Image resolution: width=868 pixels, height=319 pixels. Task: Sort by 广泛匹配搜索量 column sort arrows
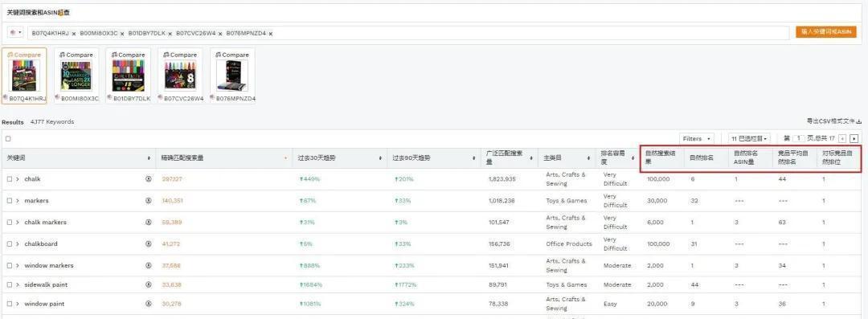click(x=531, y=158)
